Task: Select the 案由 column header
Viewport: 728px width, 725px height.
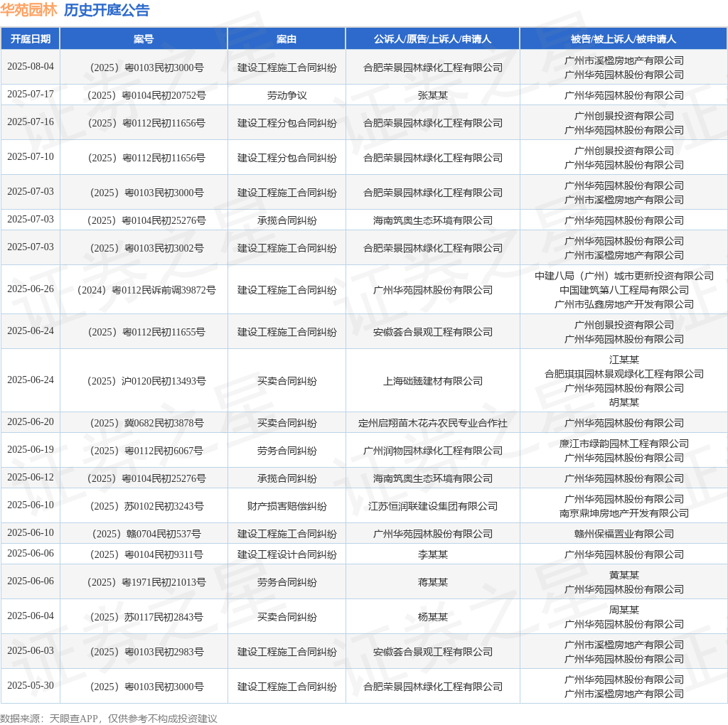Action: click(287, 39)
